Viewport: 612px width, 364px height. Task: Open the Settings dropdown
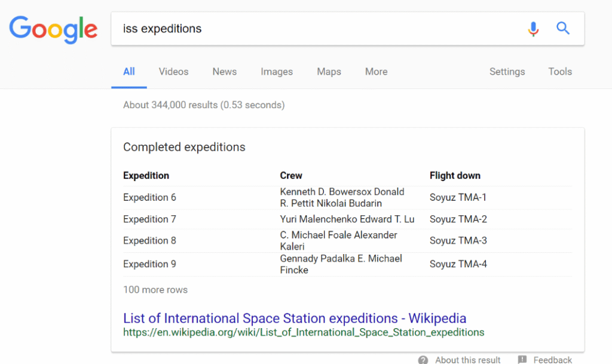coord(507,71)
